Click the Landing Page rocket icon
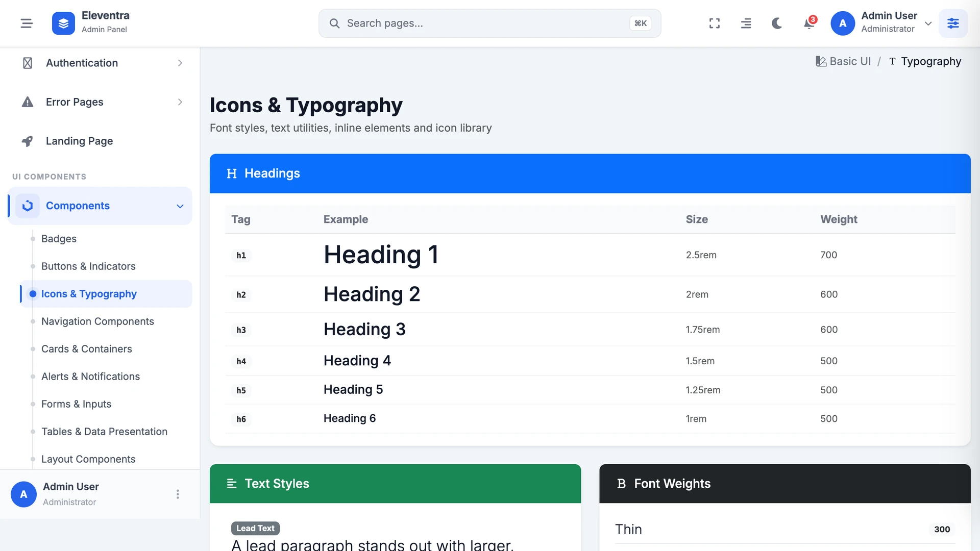The width and height of the screenshot is (980, 551). 28,141
